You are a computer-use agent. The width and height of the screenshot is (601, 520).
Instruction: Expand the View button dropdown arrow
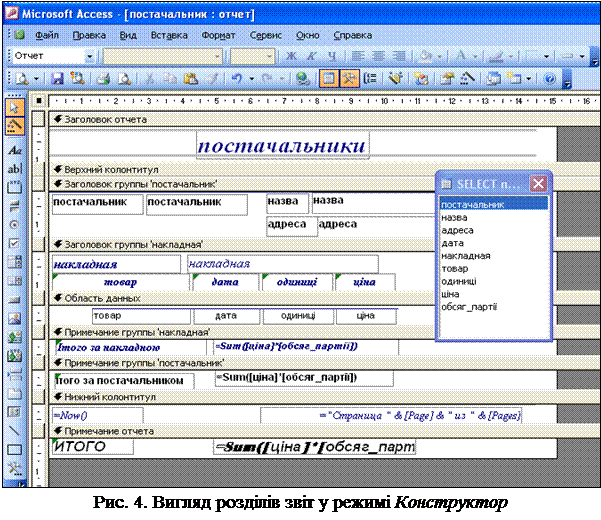(36, 79)
